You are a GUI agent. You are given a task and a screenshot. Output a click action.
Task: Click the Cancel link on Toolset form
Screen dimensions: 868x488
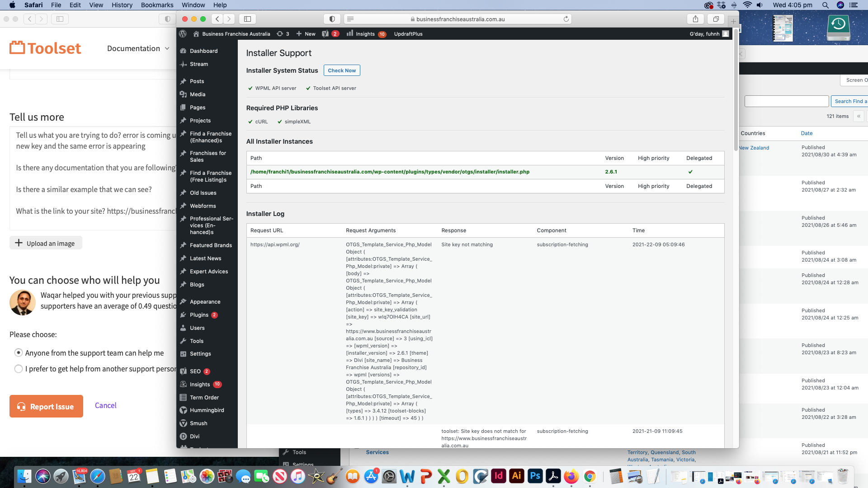click(x=106, y=405)
